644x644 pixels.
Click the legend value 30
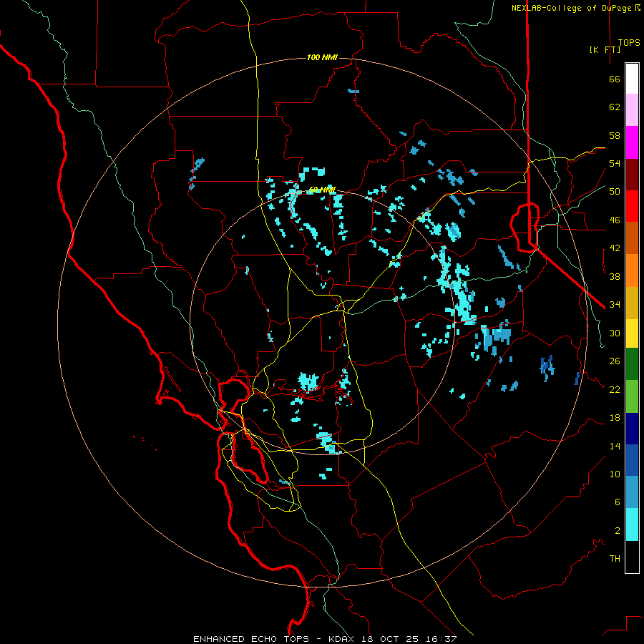[615, 333]
